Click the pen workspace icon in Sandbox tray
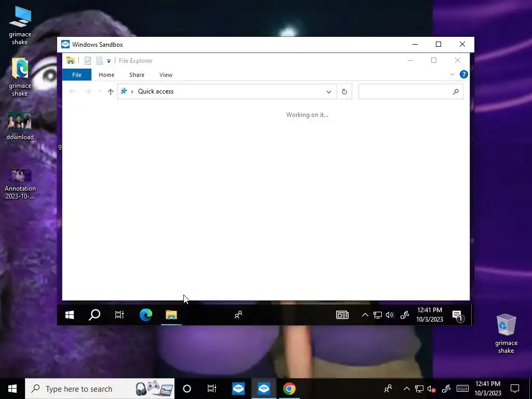The width and height of the screenshot is (532, 399). coord(404,315)
